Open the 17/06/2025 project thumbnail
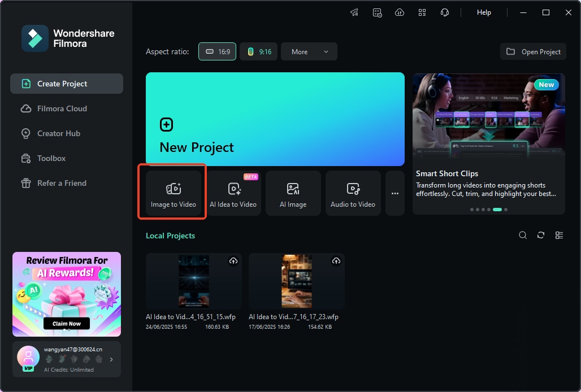The width and height of the screenshot is (581, 392). click(x=296, y=281)
